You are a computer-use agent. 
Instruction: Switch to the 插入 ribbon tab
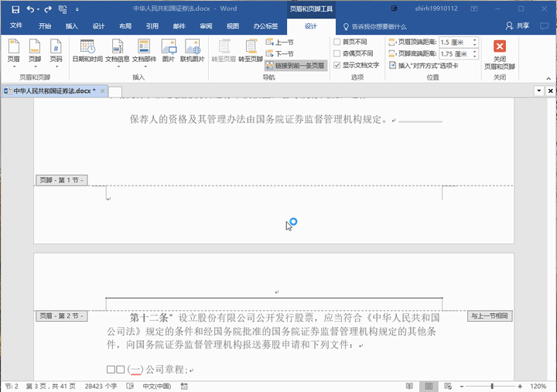click(x=71, y=26)
